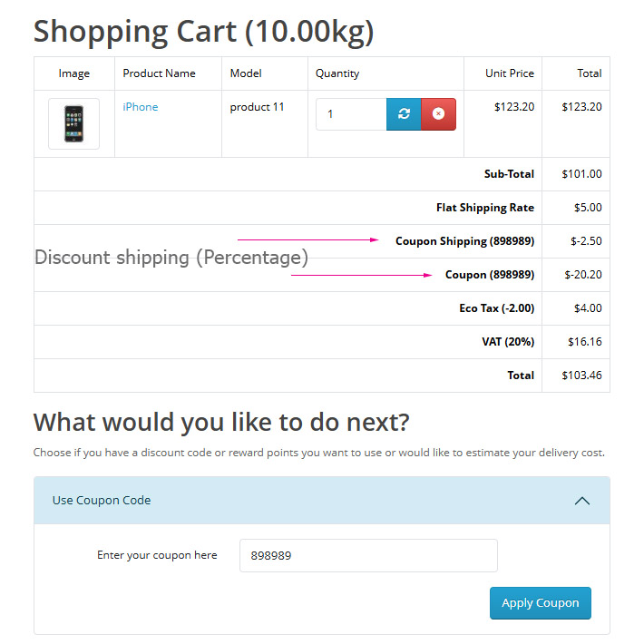Select the Enter your coupon here label
The image size is (644, 644).
pyautogui.click(x=157, y=555)
